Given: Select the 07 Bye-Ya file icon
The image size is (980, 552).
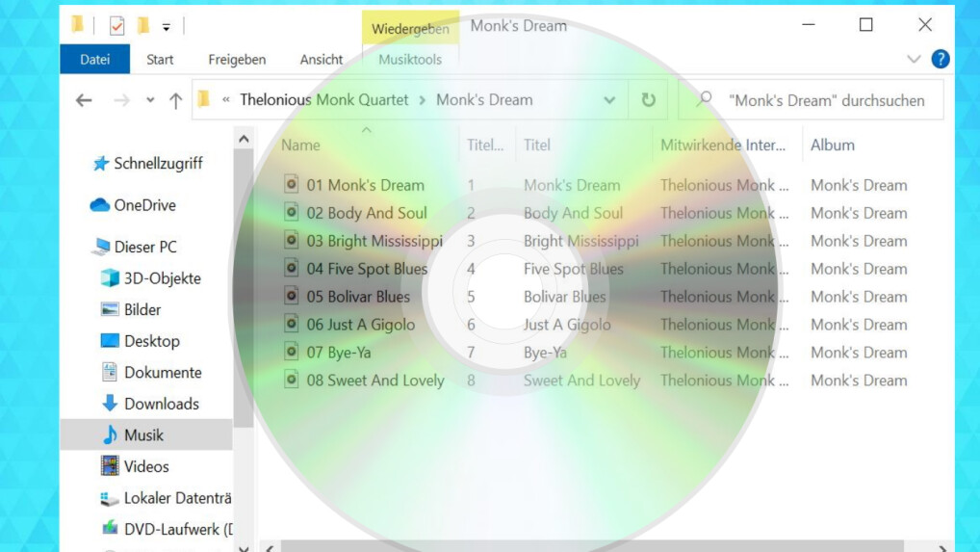Looking at the screenshot, I should [291, 352].
